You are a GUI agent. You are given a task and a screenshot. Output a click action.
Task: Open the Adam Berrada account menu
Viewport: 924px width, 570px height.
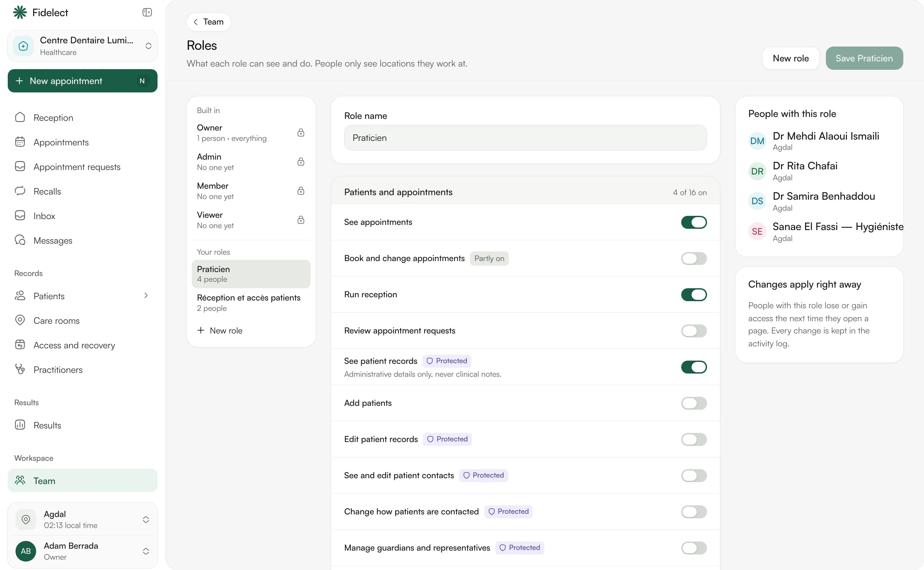pyautogui.click(x=83, y=551)
